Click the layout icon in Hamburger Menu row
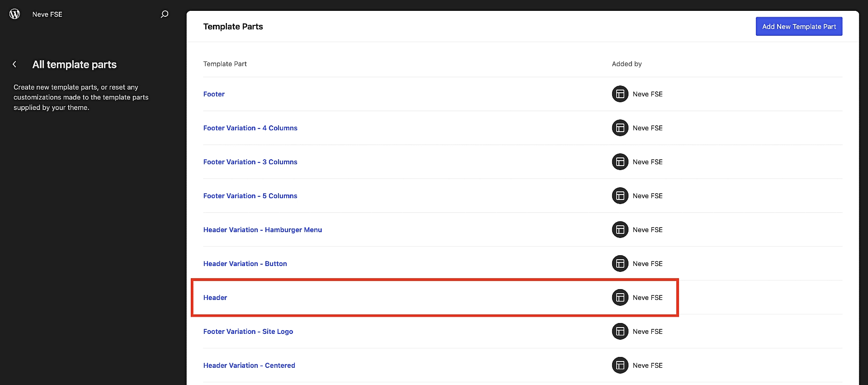The height and width of the screenshot is (385, 868). 620,230
